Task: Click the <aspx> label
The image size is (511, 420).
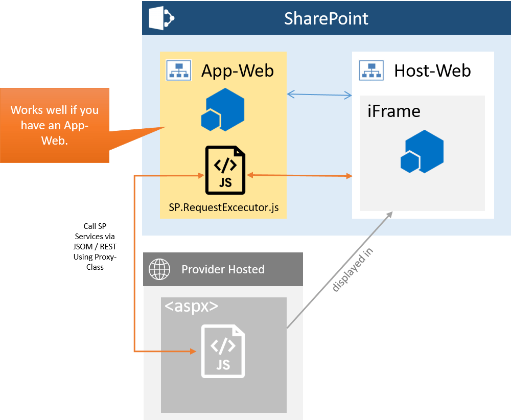Action: click(x=191, y=306)
